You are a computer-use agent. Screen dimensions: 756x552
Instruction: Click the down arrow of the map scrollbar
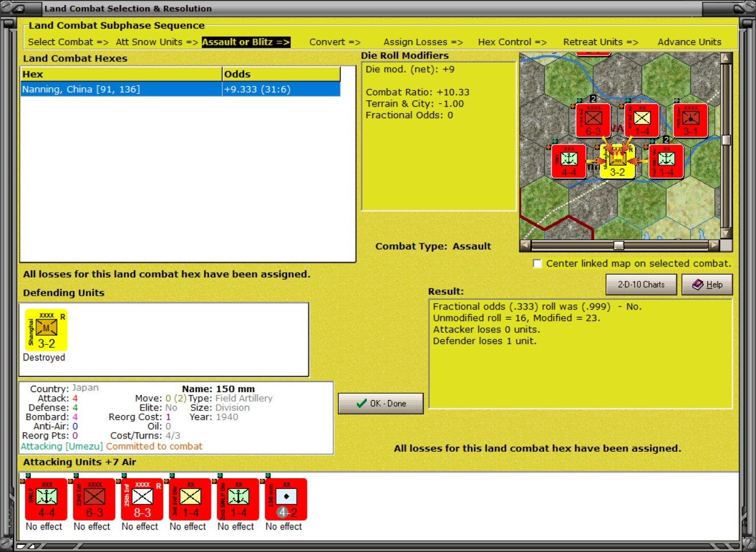click(x=726, y=233)
